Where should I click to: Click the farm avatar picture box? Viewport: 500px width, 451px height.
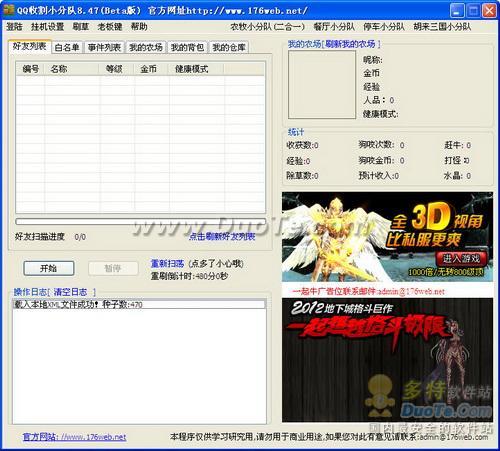coord(322,85)
